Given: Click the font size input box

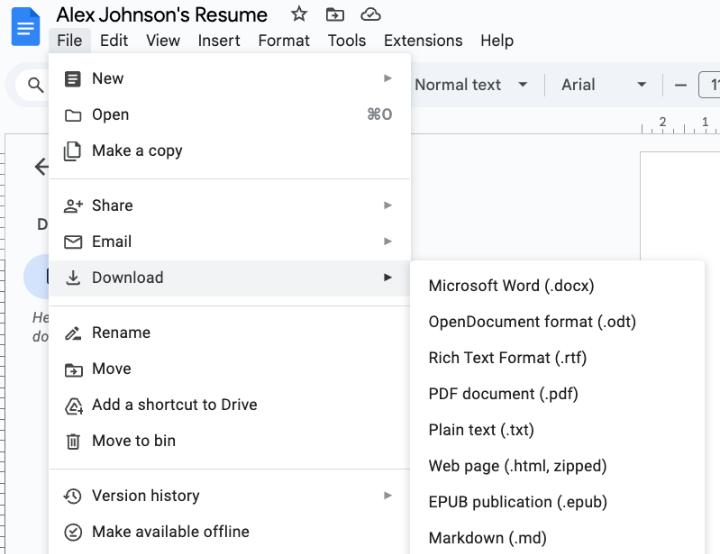Looking at the screenshot, I should click(x=709, y=85).
